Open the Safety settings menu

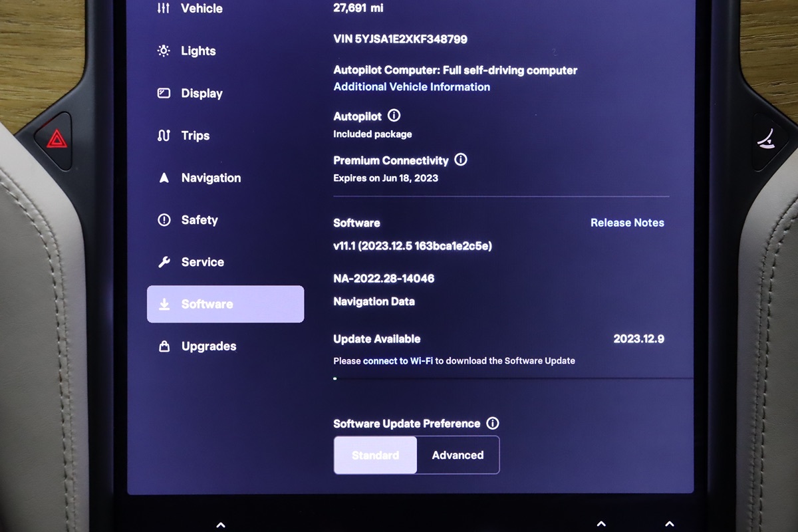[x=199, y=220]
